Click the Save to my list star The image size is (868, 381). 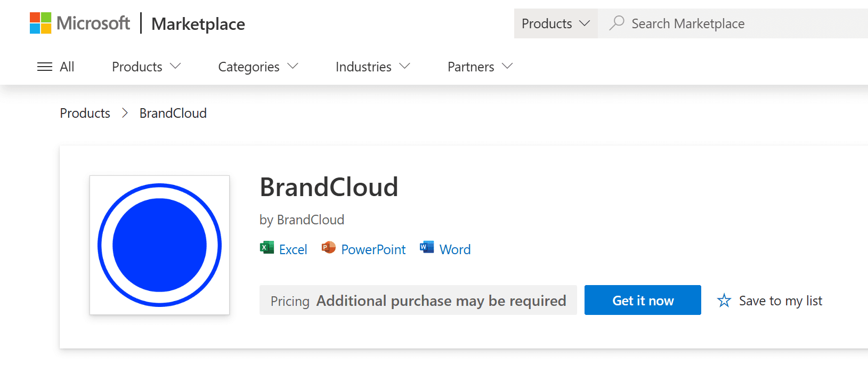click(724, 301)
